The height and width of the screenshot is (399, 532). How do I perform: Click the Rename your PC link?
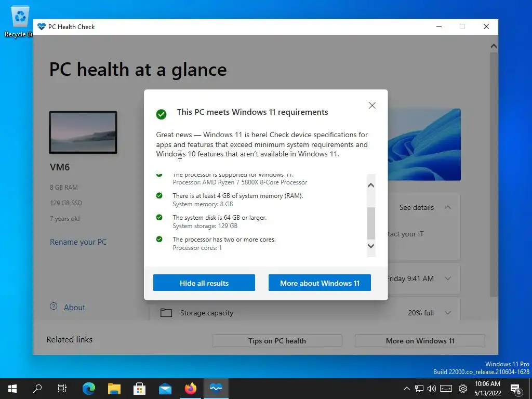tap(78, 242)
